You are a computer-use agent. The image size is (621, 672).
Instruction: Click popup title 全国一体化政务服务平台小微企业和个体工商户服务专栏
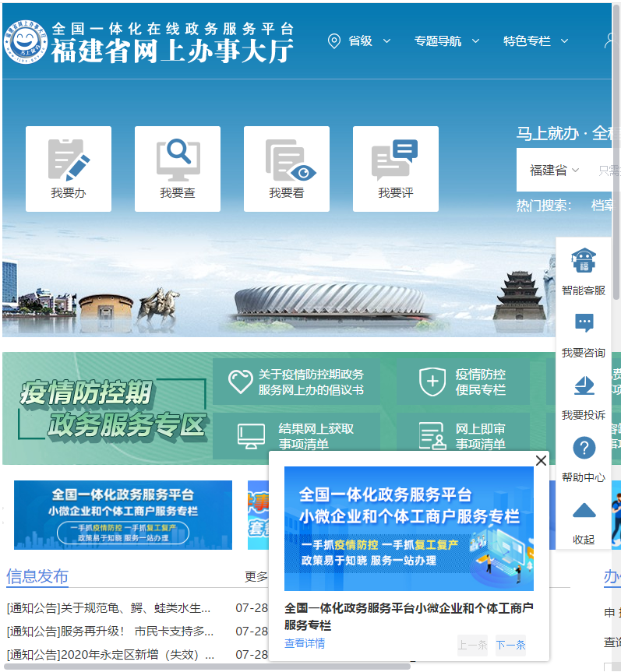[x=409, y=616]
